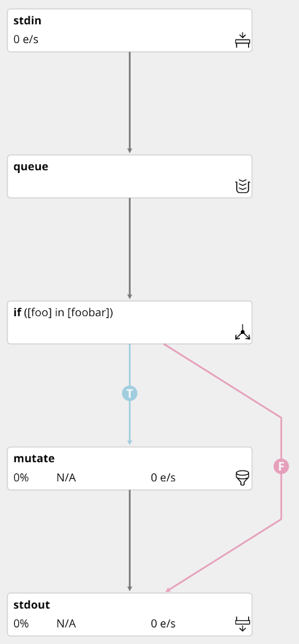
Task: Click the stdin input plugin icon
Action: (x=242, y=40)
